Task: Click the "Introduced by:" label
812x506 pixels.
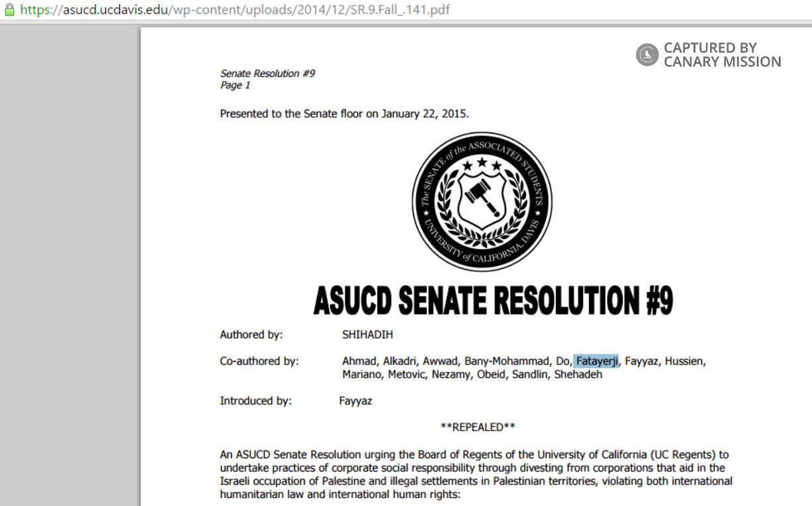Action: [255, 401]
